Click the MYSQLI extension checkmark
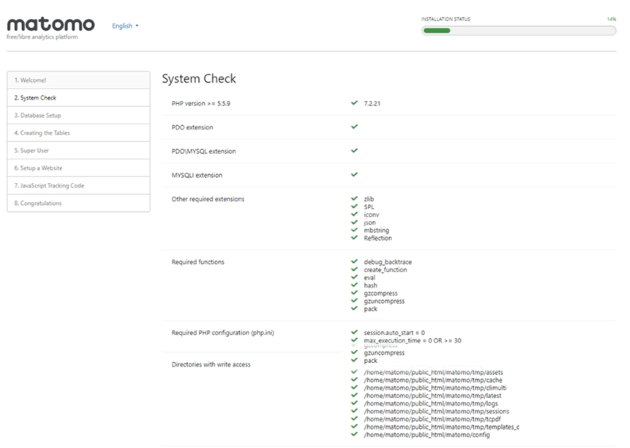This screenshot has width=630, height=448. click(x=354, y=174)
